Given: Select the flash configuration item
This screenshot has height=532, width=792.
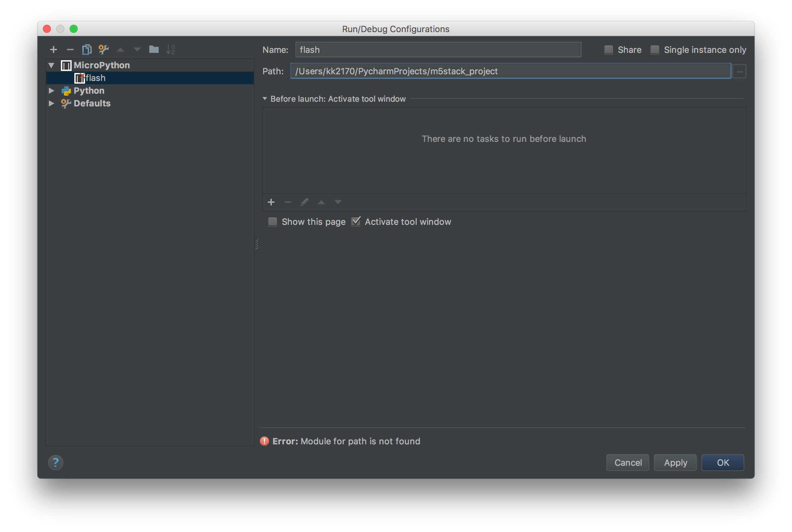Looking at the screenshot, I should [x=95, y=78].
